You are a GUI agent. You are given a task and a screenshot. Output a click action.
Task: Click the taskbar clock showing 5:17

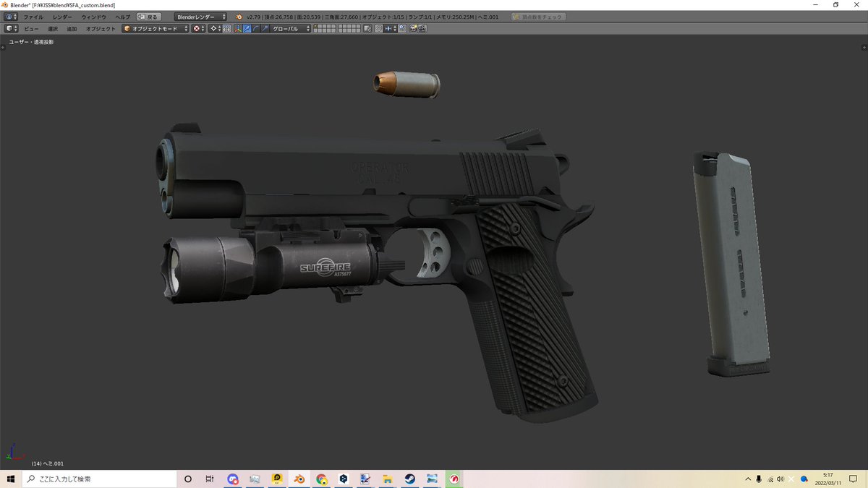point(827,479)
